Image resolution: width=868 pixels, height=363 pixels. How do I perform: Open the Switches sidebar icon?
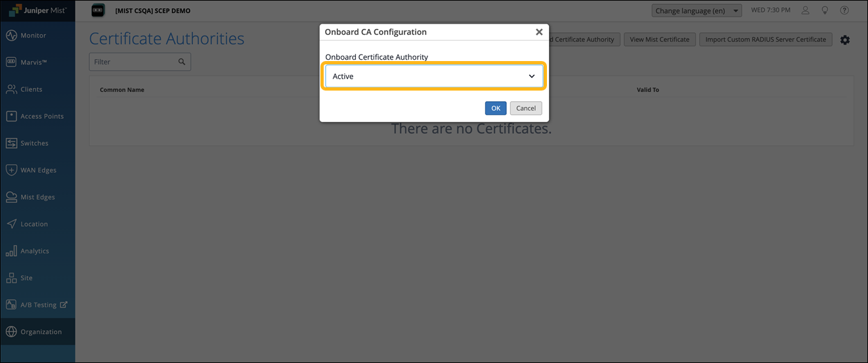[11, 143]
